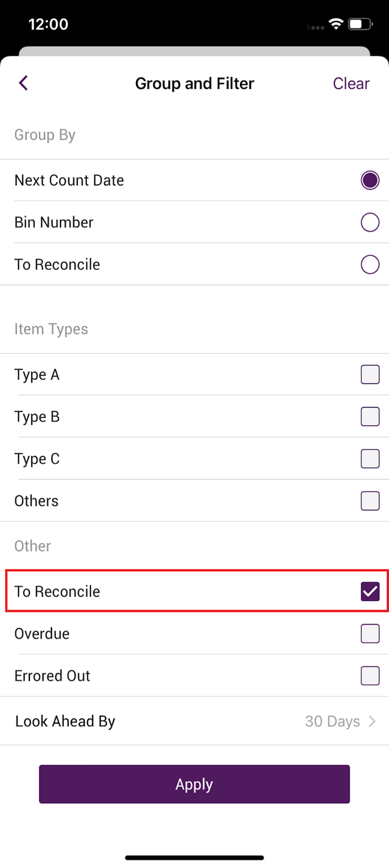Tap the grey sheet handle at top
This screenshot has height=868, width=389.
click(194, 51)
